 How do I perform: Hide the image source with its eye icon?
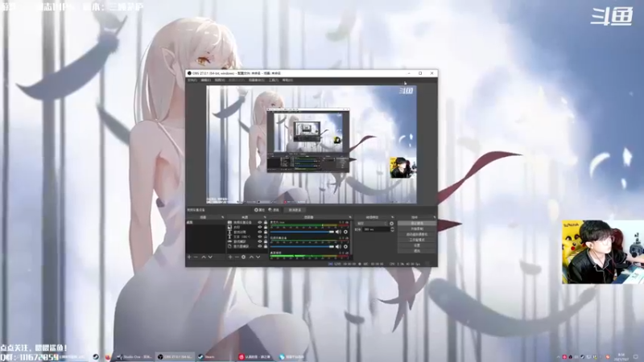click(x=259, y=227)
